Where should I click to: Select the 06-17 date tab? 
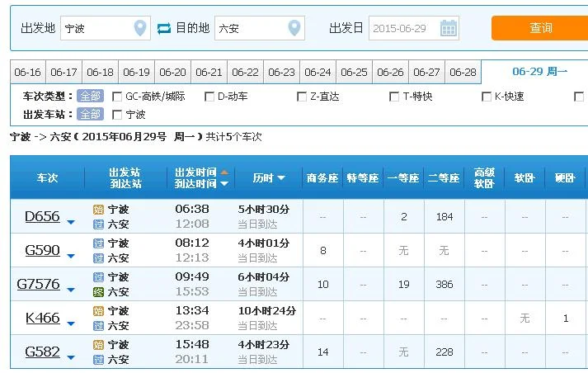(x=64, y=72)
